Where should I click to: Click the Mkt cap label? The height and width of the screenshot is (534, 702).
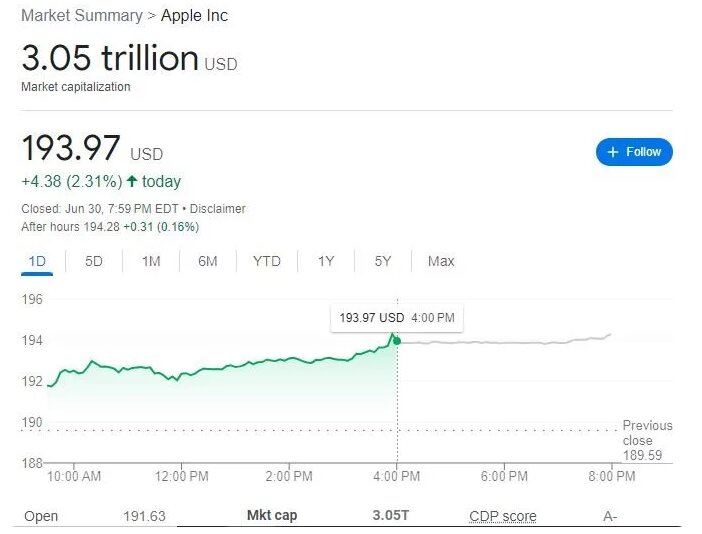pyautogui.click(x=272, y=516)
